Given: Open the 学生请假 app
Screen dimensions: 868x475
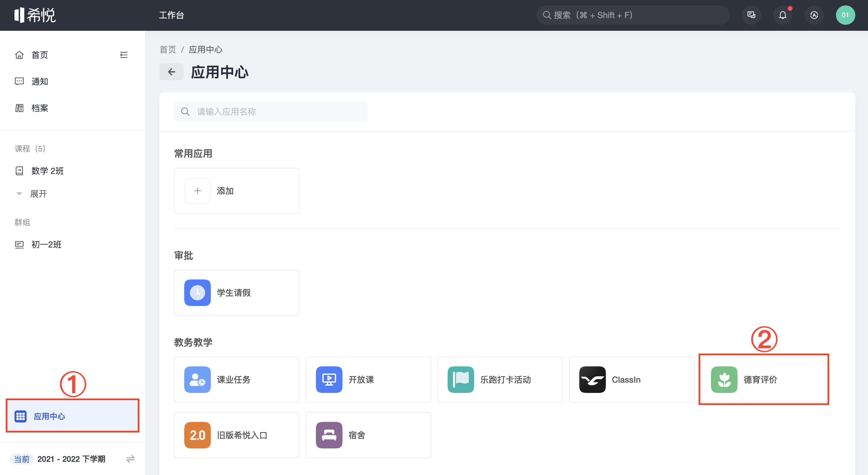Looking at the screenshot, I should [x=236, y=293].
